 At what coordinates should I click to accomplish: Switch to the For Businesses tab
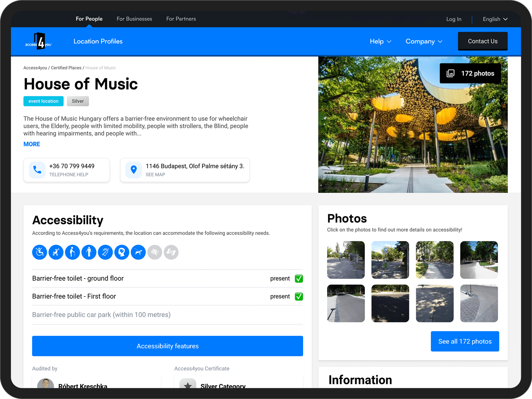(134, 19)
